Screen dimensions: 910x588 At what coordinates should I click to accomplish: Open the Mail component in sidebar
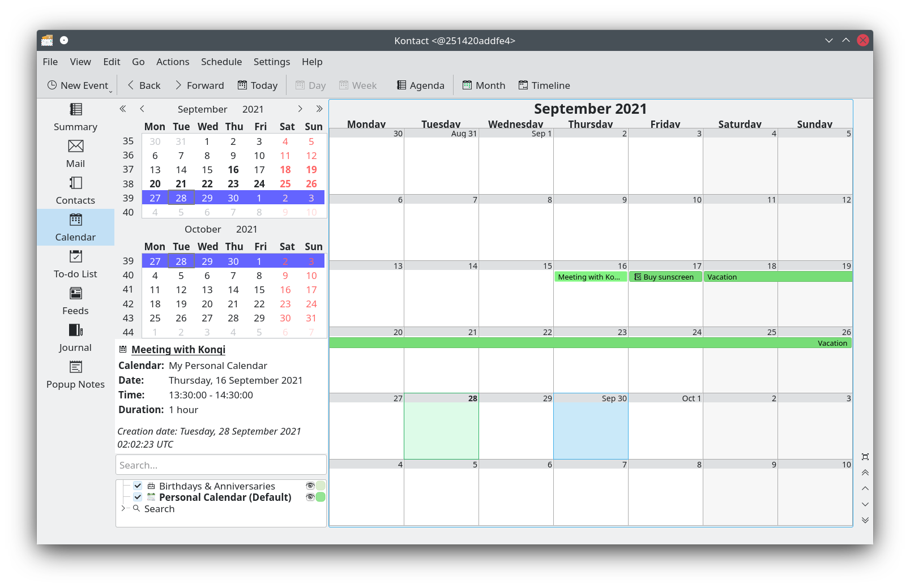75,153
